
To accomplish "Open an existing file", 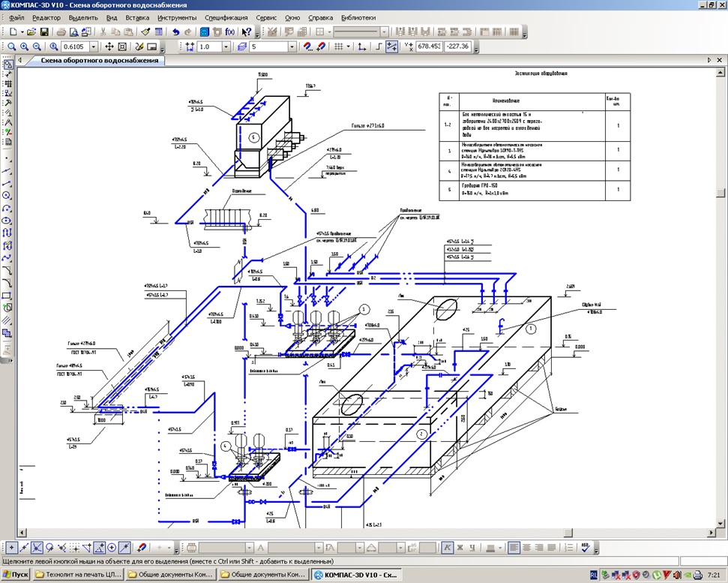I will click(31, 32).
